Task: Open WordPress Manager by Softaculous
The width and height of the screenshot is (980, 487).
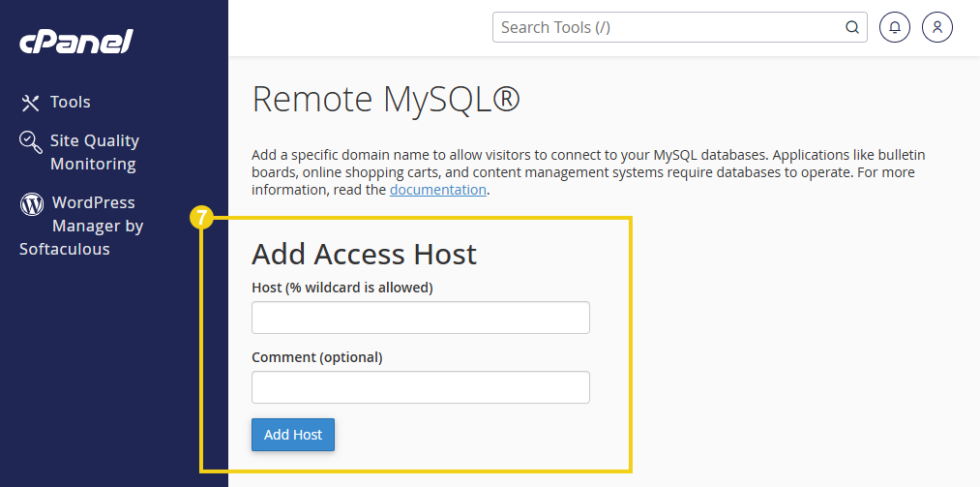Action: (82, 226)
